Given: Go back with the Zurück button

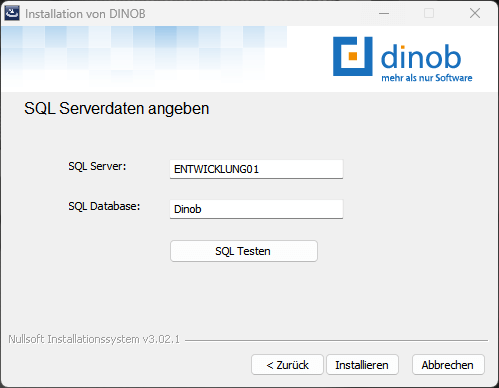Looking at the screenshot, I should tap(287, 365).
